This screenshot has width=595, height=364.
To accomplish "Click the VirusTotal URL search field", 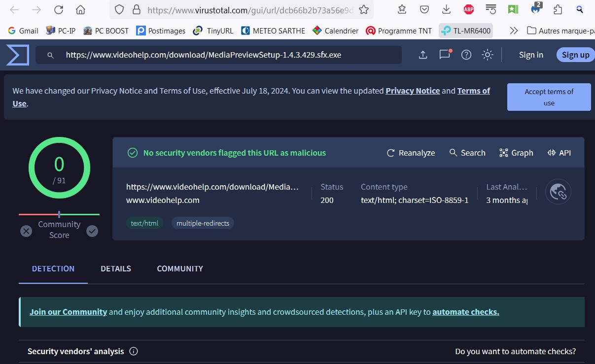I will click(218, 55).
